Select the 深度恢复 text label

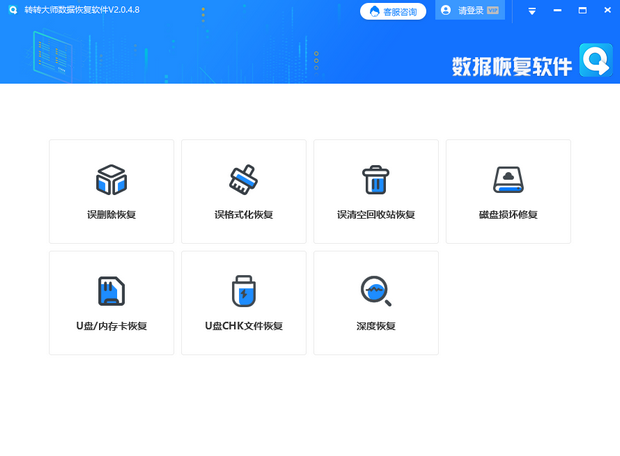pyautogui.click(x=376, y=326)
